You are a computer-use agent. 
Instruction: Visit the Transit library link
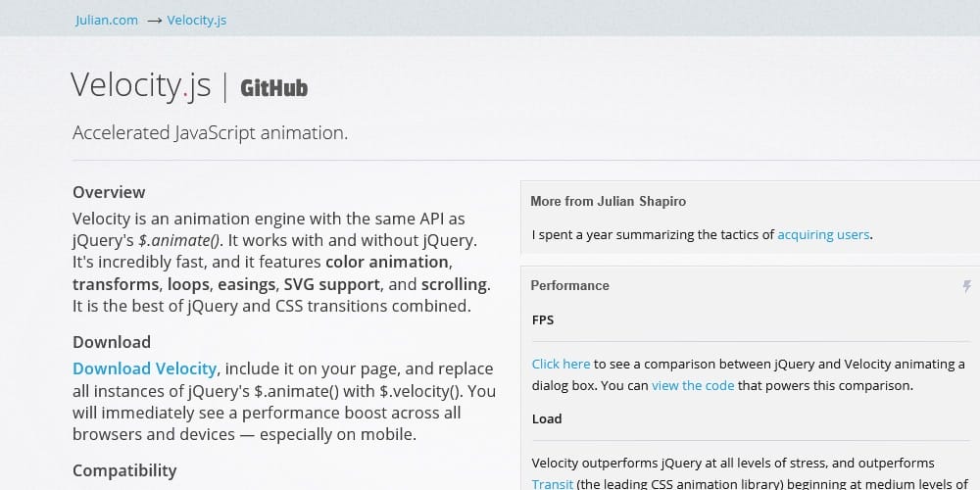click(x=553, y=484)
